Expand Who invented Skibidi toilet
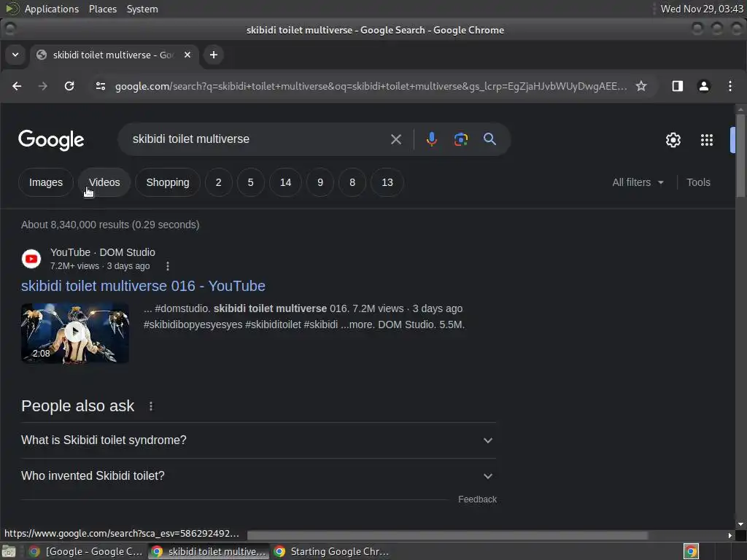Viewport: 747px width, 560px height. [258, 476]
